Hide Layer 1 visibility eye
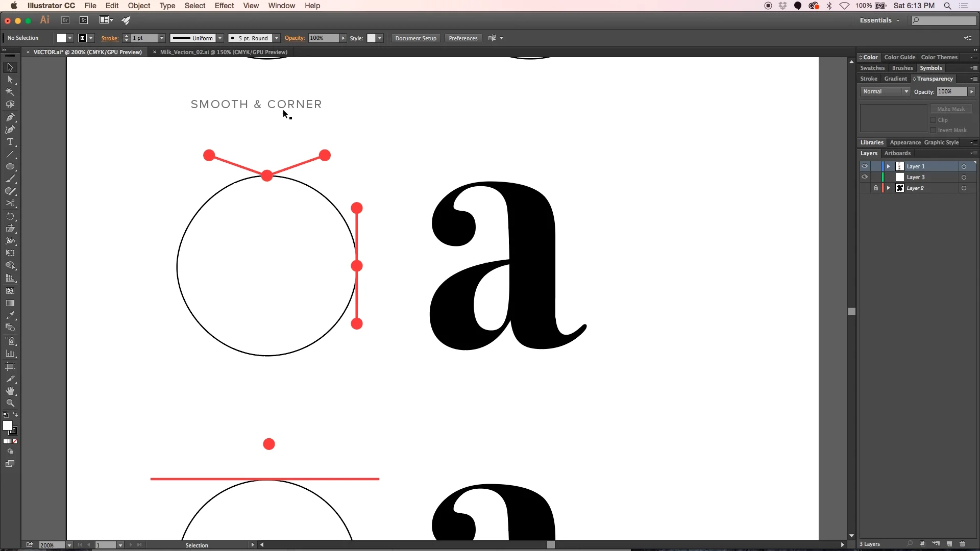This screenshot has width=980, height=551. [x=864, y=166]
